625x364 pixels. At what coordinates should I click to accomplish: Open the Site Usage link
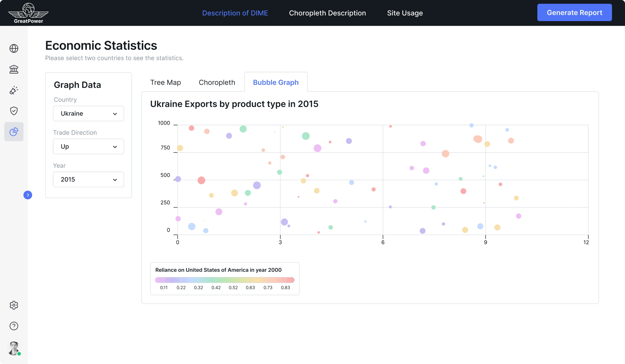pos(405,13)
